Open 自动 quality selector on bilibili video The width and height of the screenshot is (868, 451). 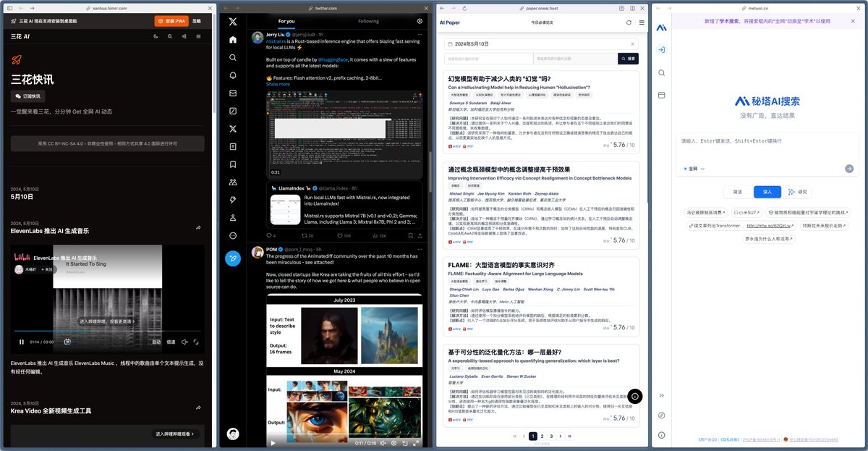tap(156, 342)
